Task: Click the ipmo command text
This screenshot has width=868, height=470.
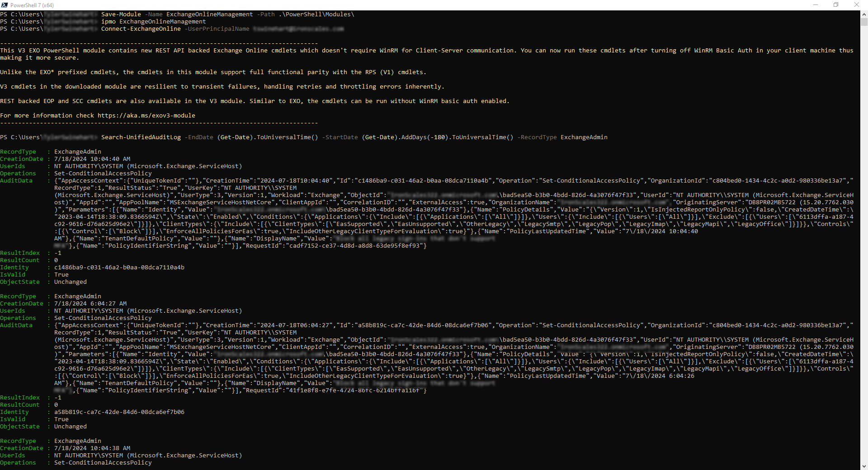Action: click(108, 22)
